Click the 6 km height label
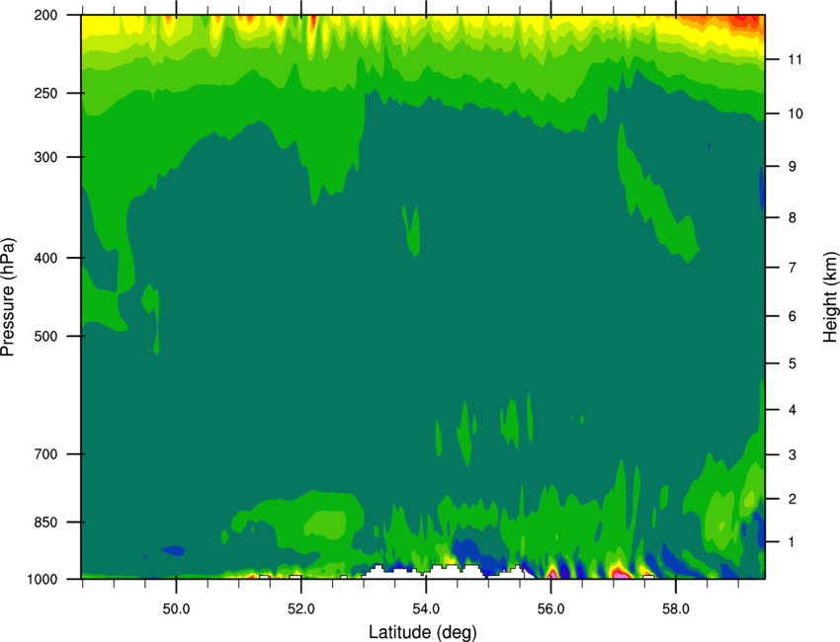 pyautogui.click(x=792, y=316)
